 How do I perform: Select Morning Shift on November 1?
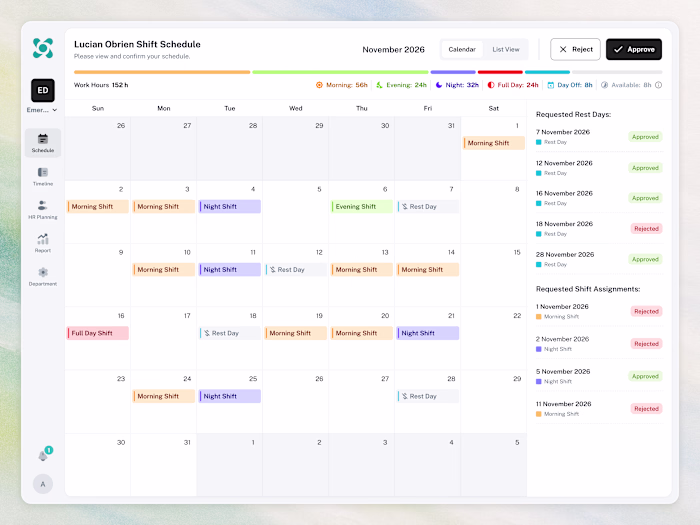[x=494, y=143]
